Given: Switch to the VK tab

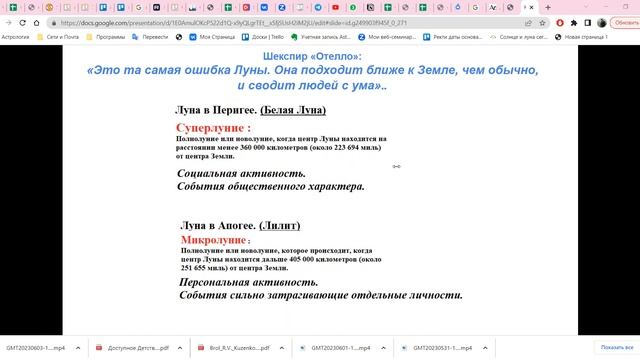Looking at the screenshot, I should pos(264,7).
